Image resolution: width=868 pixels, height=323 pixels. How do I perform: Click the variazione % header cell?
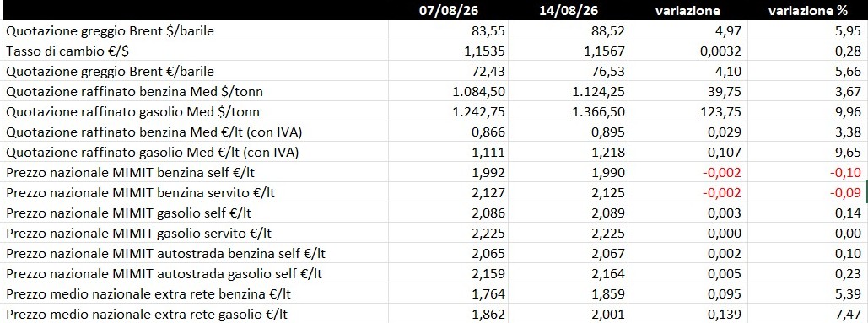click(807, 10)
